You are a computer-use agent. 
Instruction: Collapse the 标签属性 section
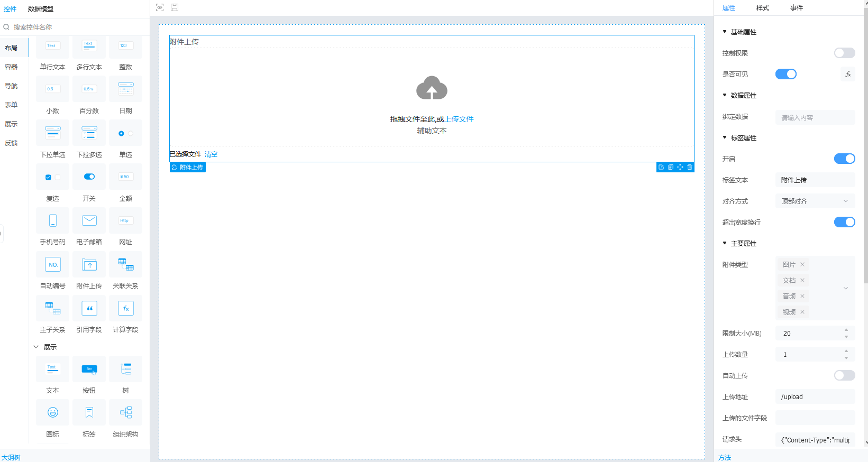pyautogui.click(x=725, y=137)
